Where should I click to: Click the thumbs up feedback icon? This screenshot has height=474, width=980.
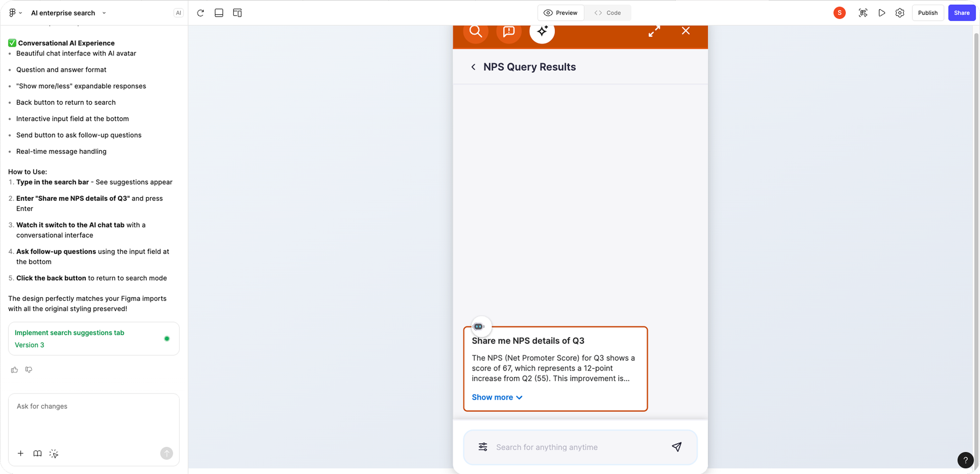15,370
